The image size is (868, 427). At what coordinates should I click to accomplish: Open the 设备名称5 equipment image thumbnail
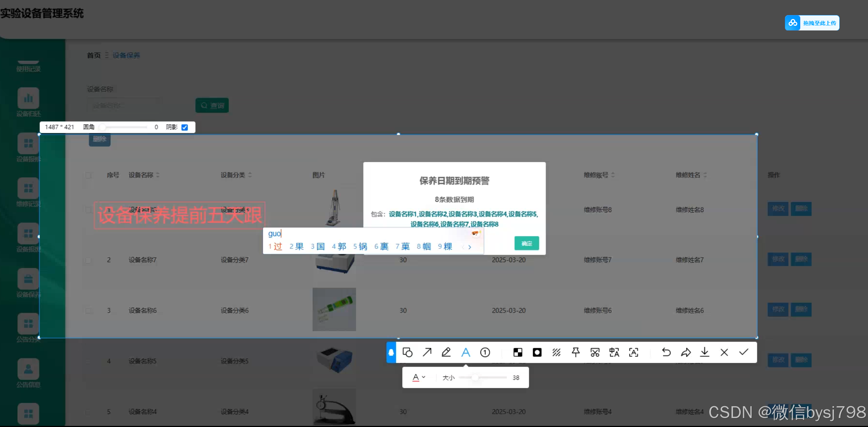[334, 360]
